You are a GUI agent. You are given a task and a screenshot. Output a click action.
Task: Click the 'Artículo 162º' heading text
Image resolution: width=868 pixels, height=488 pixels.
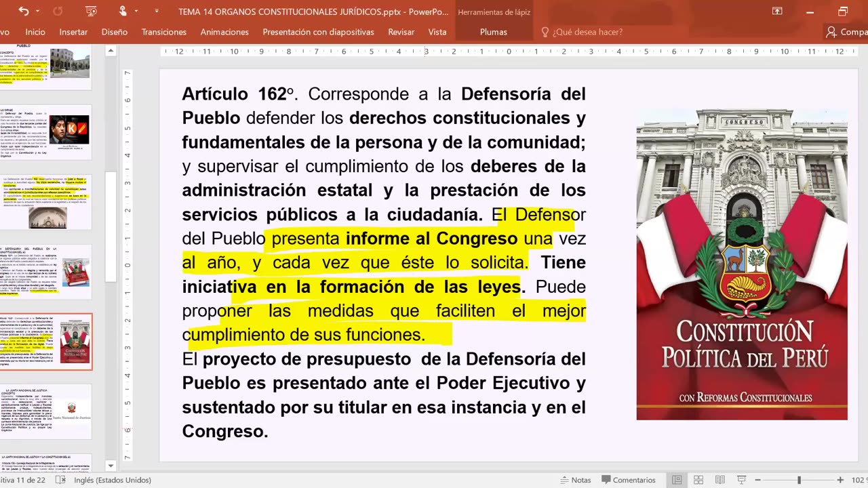tap(237, 94)
